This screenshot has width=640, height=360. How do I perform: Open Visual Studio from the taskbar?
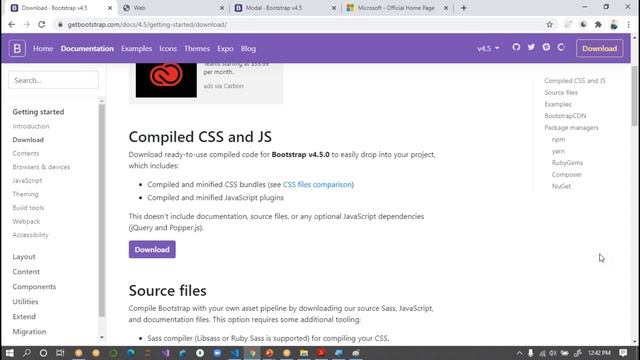pyautogui.click(x=165, y=353)
